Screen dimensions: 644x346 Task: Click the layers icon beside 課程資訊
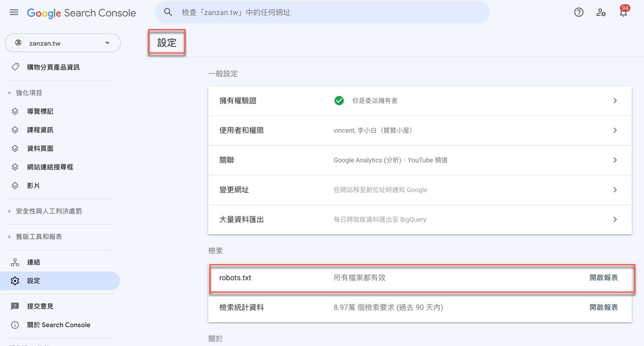[x=15, y=130]
